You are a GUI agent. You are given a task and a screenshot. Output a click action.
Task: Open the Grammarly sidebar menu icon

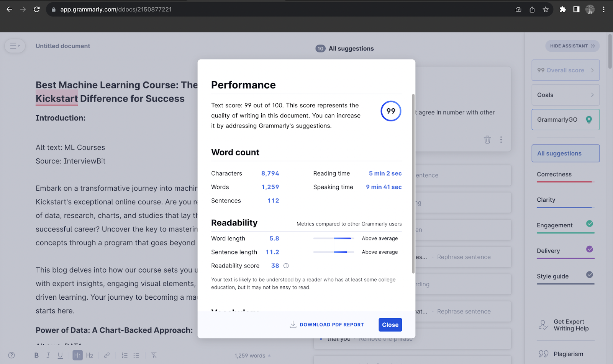(15, 46)
